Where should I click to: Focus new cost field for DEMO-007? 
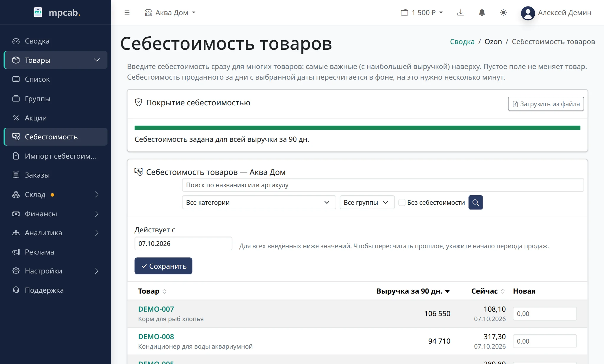click(x=545, y=314)
